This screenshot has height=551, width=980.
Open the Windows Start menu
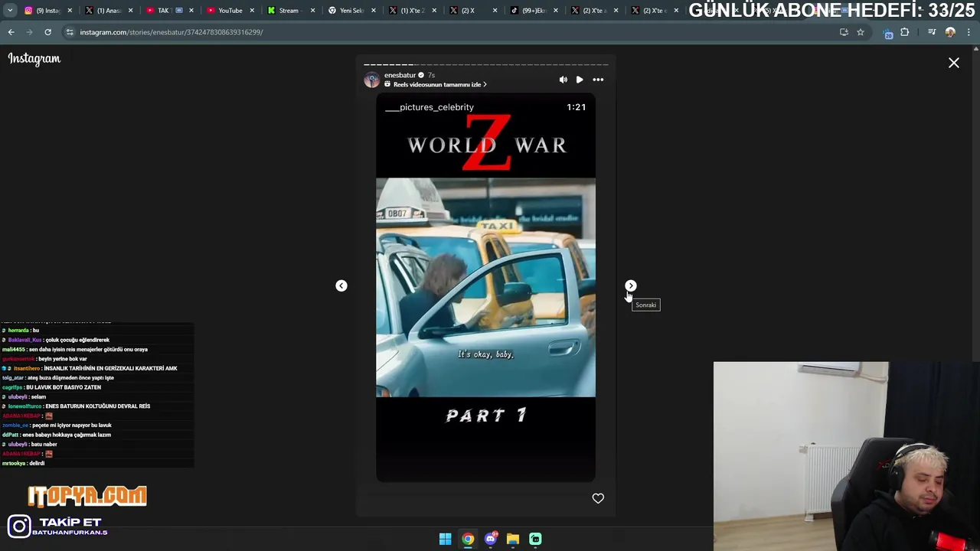coord(445,539)
